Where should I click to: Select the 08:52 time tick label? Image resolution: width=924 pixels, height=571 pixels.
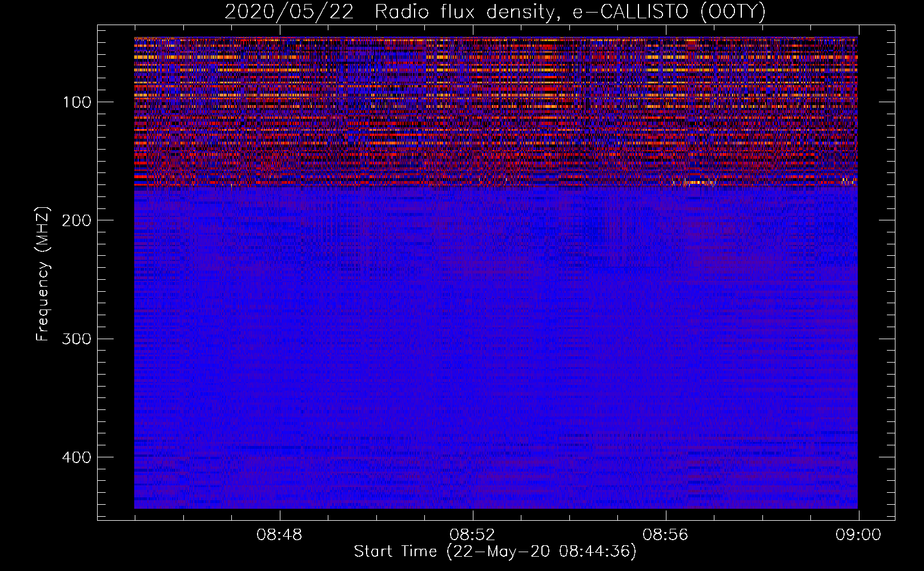[472, 535]
